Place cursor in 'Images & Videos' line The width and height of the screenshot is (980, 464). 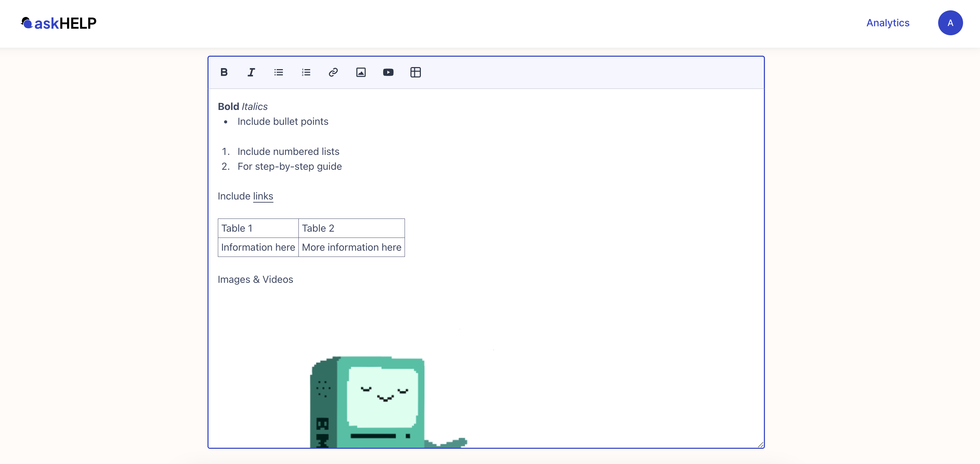click(x=255, y=279)
